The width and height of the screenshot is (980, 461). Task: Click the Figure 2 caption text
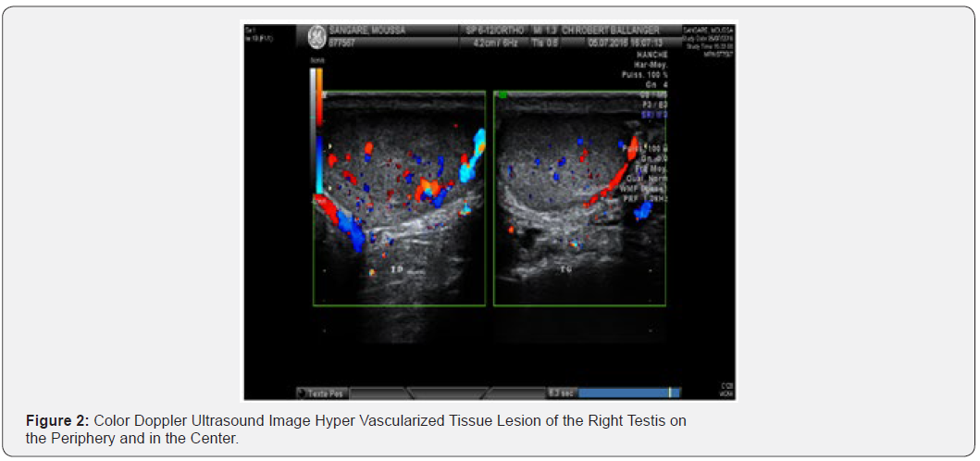(x=356, y=430)
